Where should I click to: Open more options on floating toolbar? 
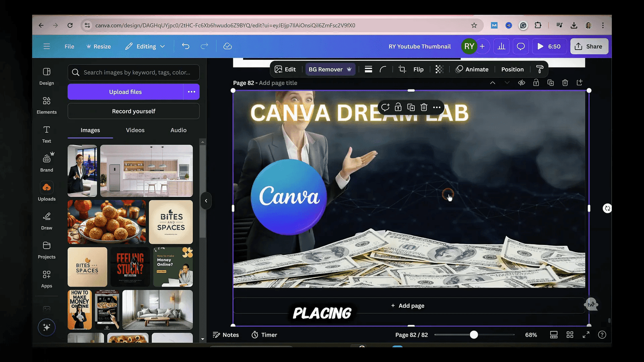coord(437,107)
